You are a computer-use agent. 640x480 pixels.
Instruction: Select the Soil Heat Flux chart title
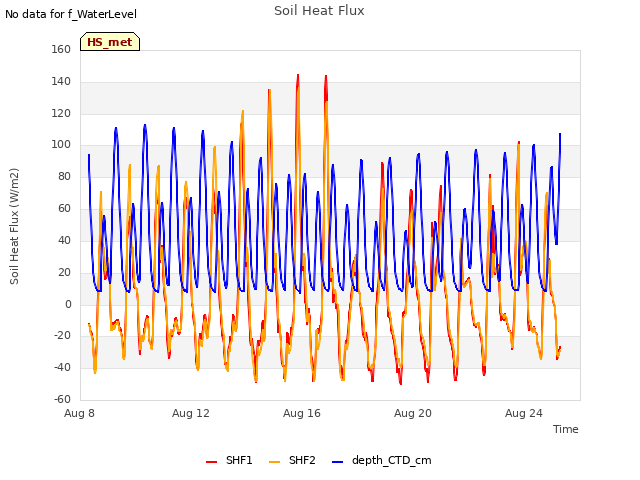coord(319,11)
